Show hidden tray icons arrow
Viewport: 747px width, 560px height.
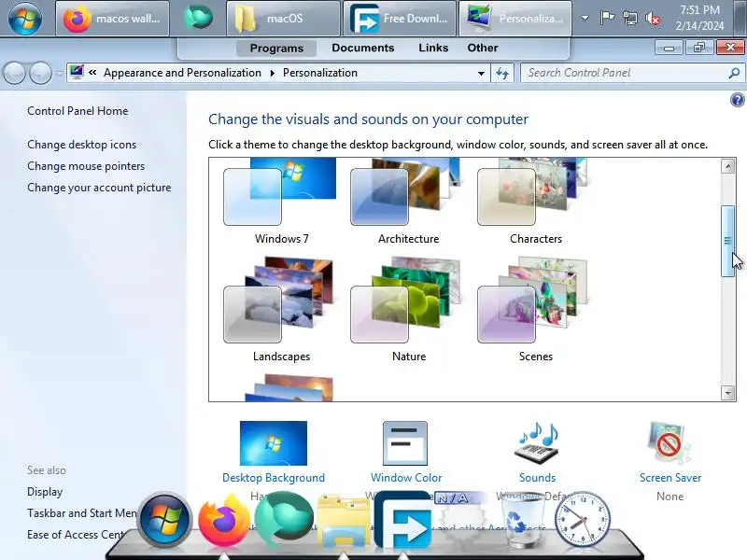[x=585, y=19]
